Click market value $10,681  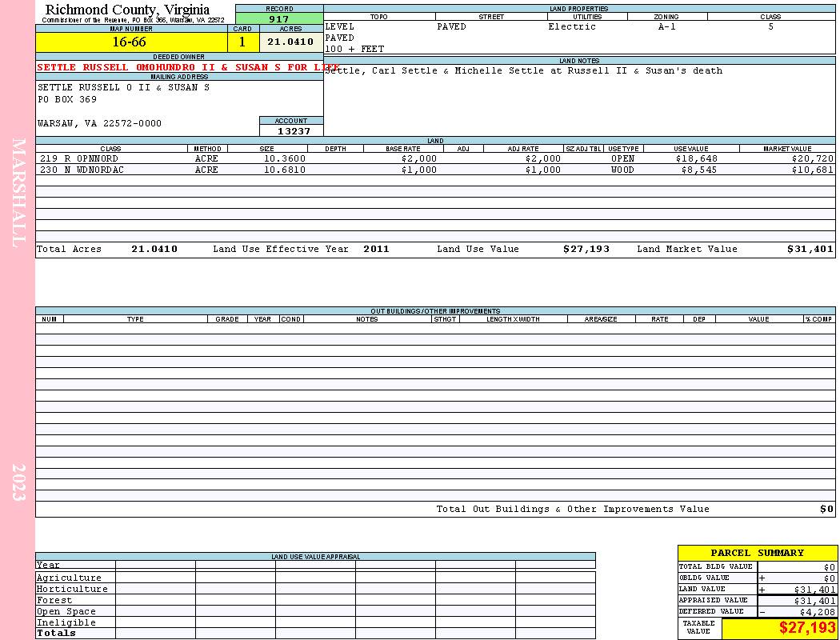coord(813,170)
